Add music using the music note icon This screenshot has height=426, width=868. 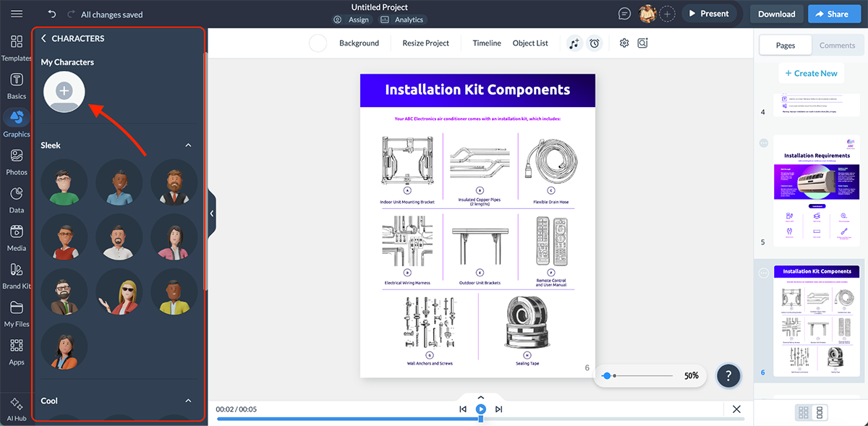click(574, 43)
